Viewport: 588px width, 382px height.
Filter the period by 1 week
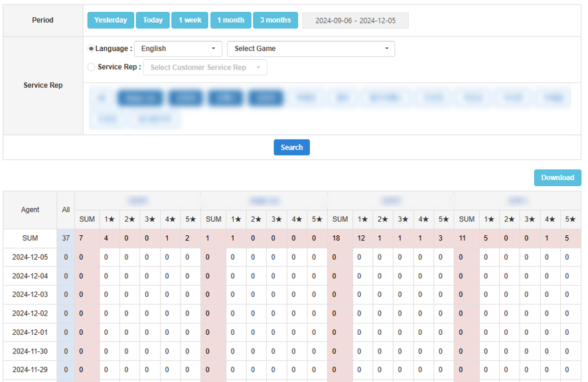190,20
